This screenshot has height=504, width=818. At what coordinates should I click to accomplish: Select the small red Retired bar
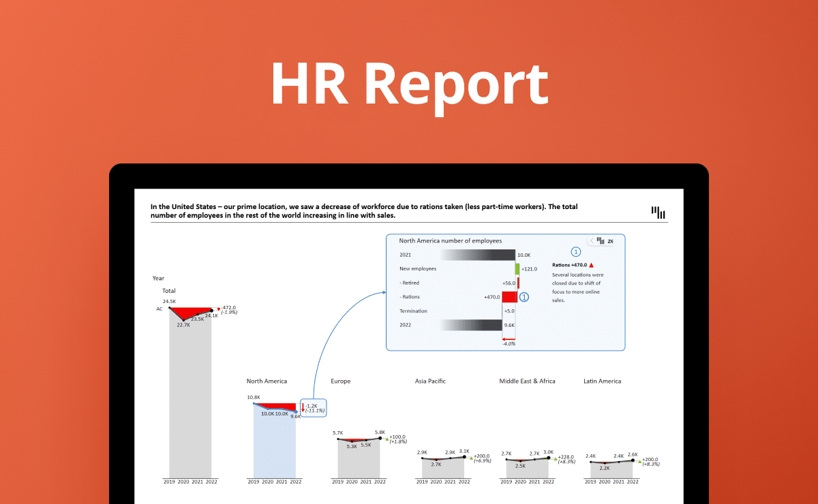[x=519, y=283]
